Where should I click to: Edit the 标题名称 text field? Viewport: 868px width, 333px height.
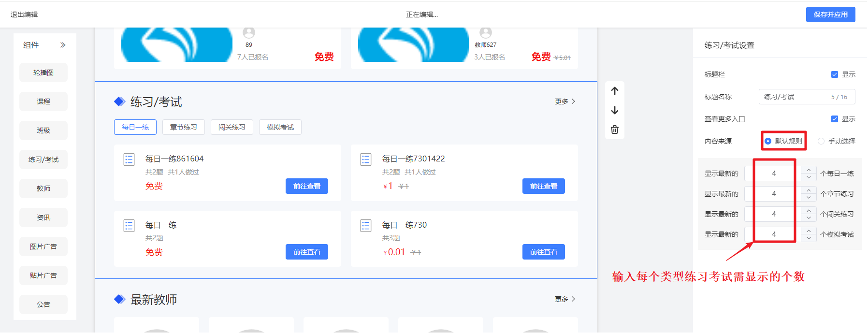pos(807,97)
